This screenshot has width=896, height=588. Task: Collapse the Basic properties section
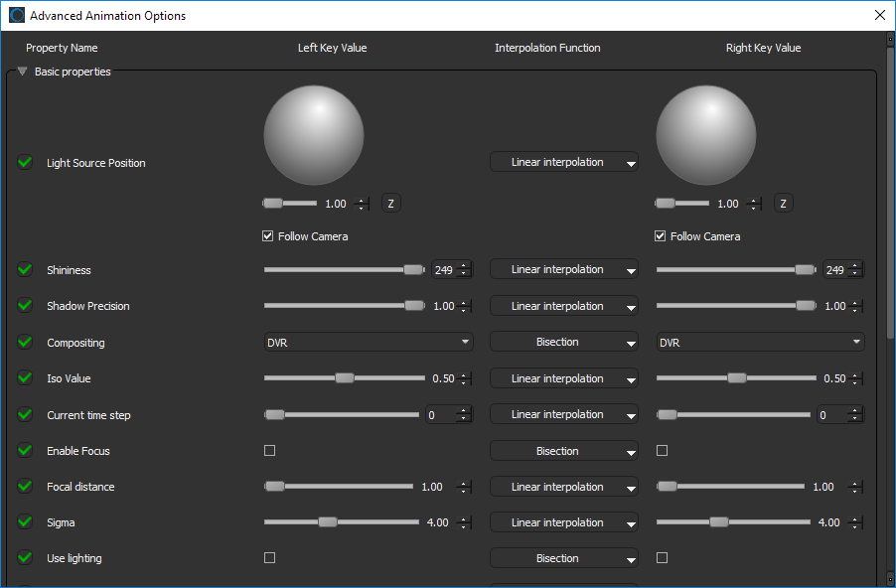(22, 72)
